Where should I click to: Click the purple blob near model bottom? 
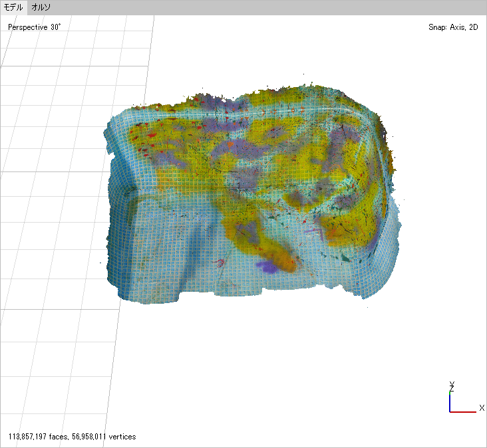266,267
